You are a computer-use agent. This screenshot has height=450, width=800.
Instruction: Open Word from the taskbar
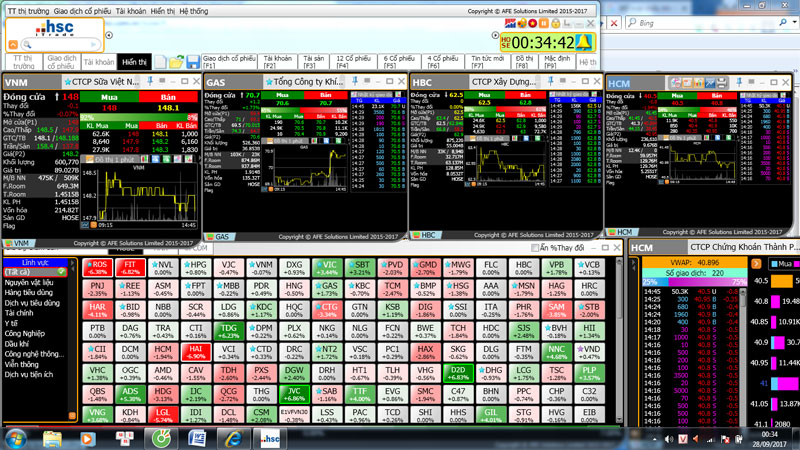tap(197, 438)
